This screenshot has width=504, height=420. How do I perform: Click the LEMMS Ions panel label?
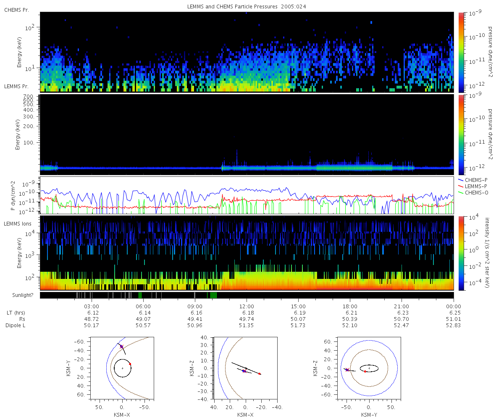click(18, 224)
